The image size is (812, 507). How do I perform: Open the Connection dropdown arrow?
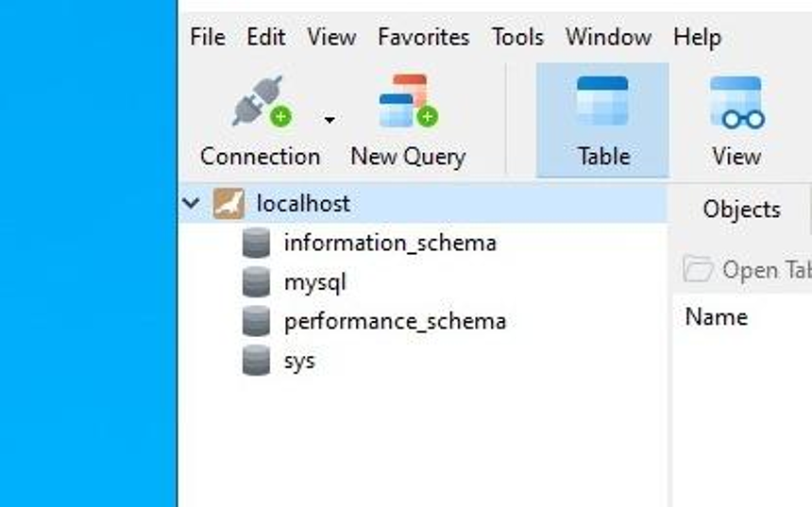(330, 120)
